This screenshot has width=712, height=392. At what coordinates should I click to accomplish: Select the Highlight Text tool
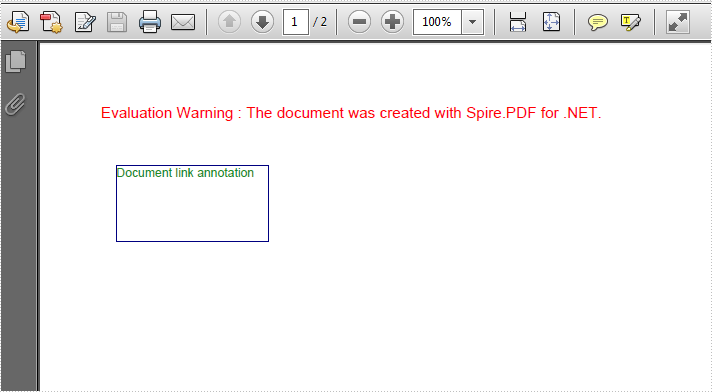(631, 22)
